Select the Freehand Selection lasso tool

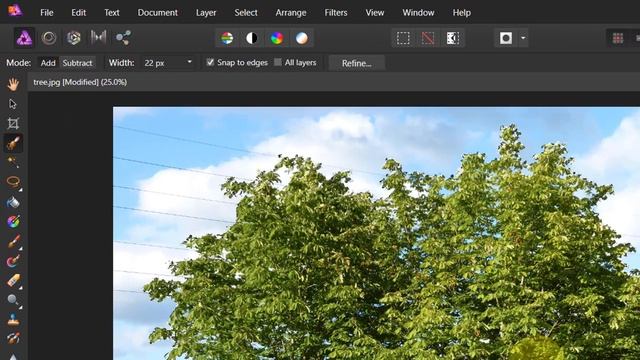click(13, 182)
